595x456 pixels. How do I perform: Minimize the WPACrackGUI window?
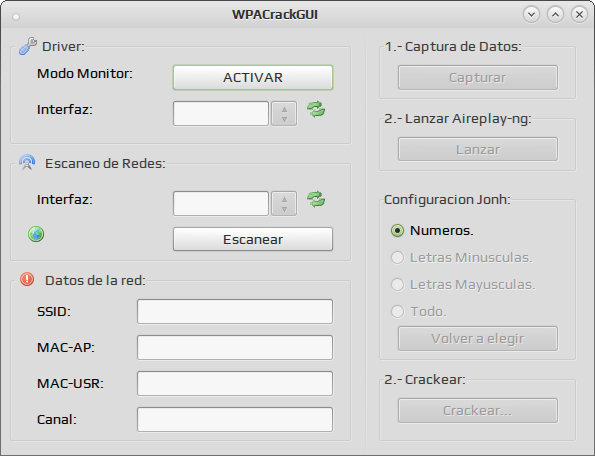pyautogui.click(x=531, y=14)
